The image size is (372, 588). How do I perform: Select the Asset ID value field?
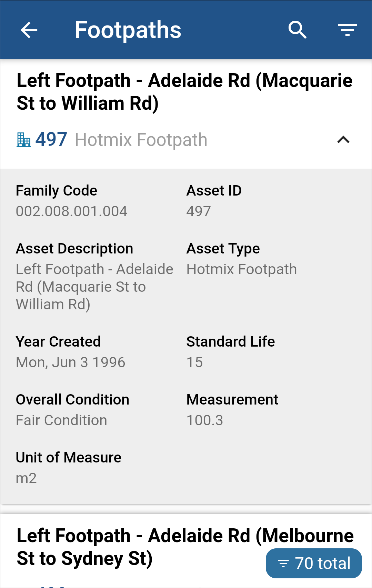(x=199, y=211)
